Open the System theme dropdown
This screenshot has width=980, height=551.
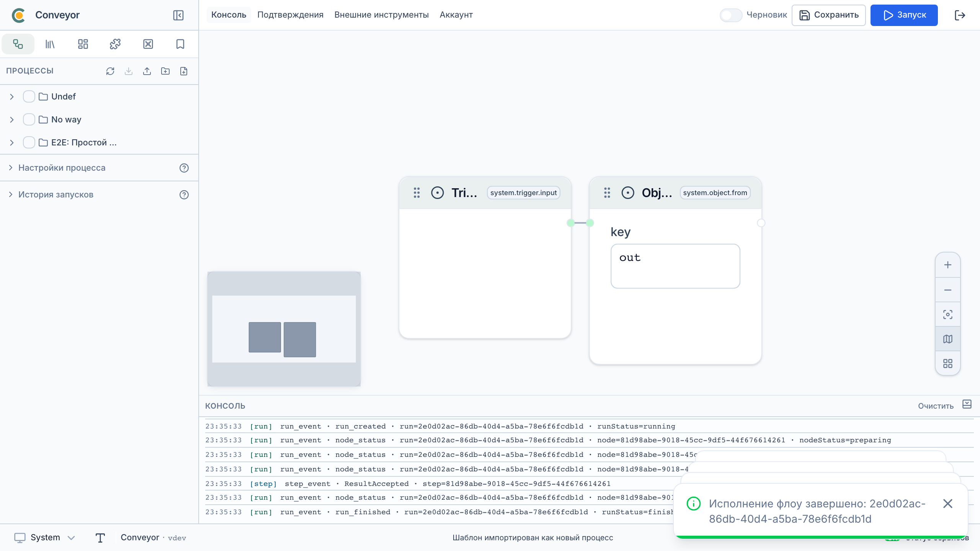tap(45, 538)
